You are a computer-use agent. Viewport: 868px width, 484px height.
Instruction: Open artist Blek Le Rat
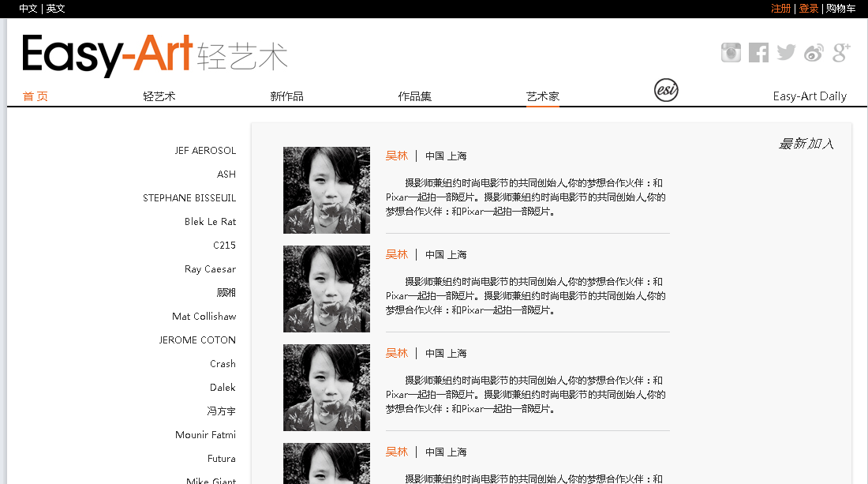click(x=210, y=222)
